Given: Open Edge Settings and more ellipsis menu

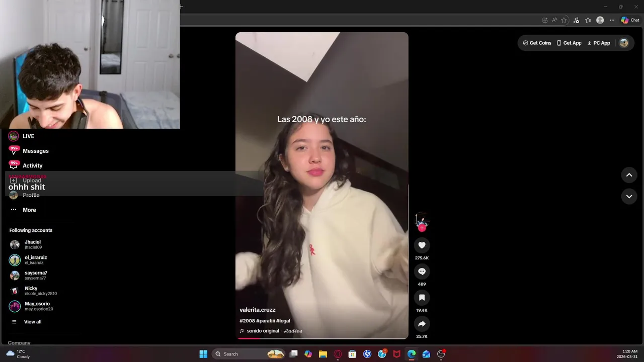Looking at the screenshot, I should (612, 20).
